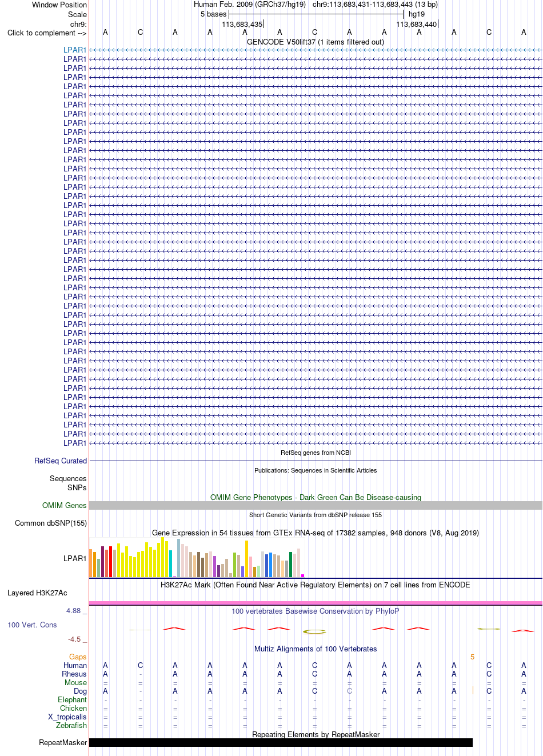Click 'Repeating Elements by RepeatMasker' title
This screenshot has height=756, width=543.
pyautogui.click(x=316, y=734)
